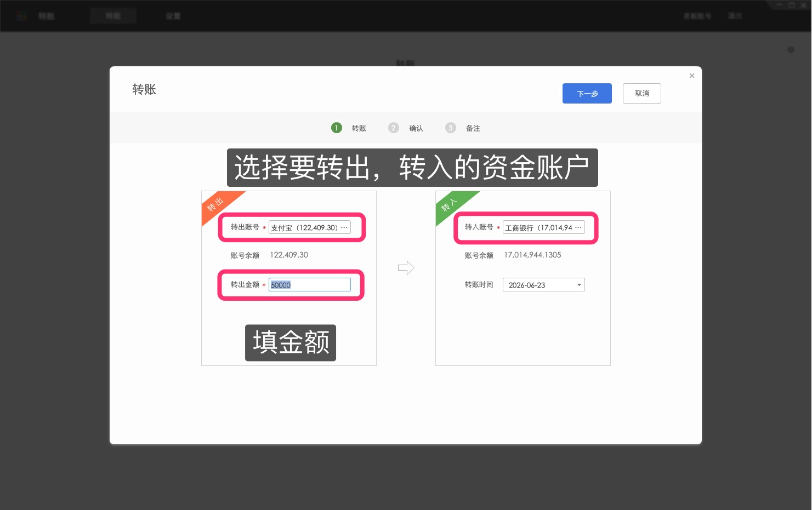Click 老板账号 in background top bar
This screenshot has height=510, width=812.
[697, 16]
